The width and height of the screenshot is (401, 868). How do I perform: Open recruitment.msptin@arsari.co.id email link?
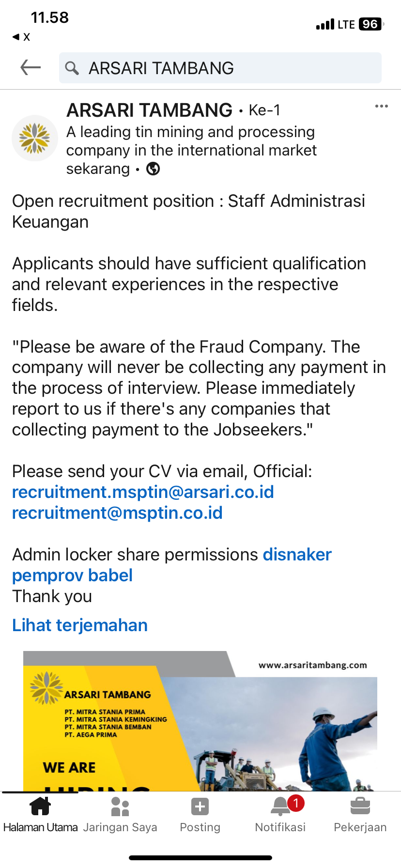click(143, 492)
